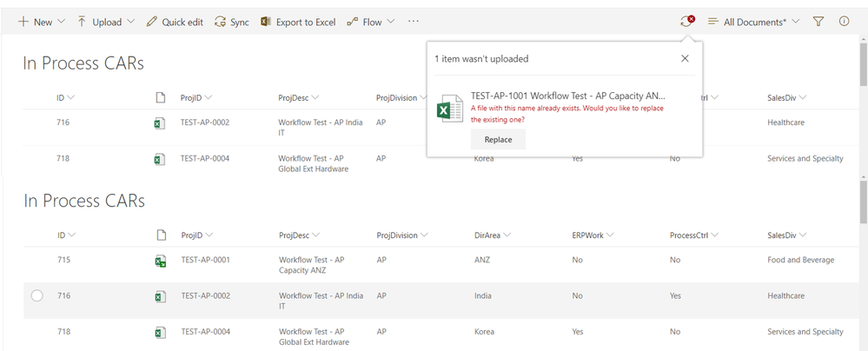The height and width of the screenshot is (351, 868).
Task: Click '1 item wasn't uploaded' heading
Action: (481, 59)
